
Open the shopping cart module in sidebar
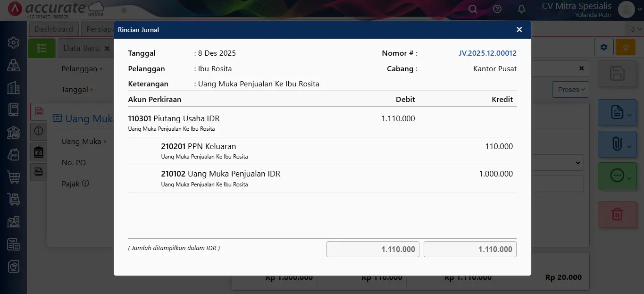[x=13, y=177]
